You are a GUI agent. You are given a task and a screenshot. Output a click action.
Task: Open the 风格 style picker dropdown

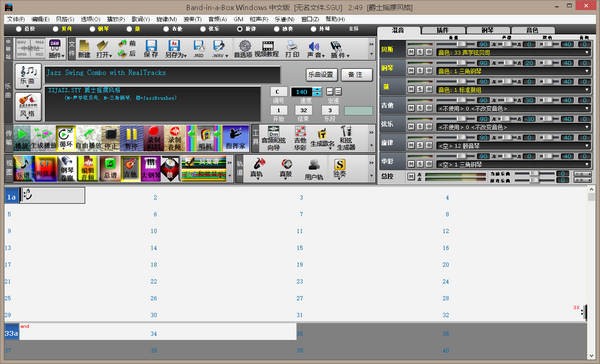28,107
